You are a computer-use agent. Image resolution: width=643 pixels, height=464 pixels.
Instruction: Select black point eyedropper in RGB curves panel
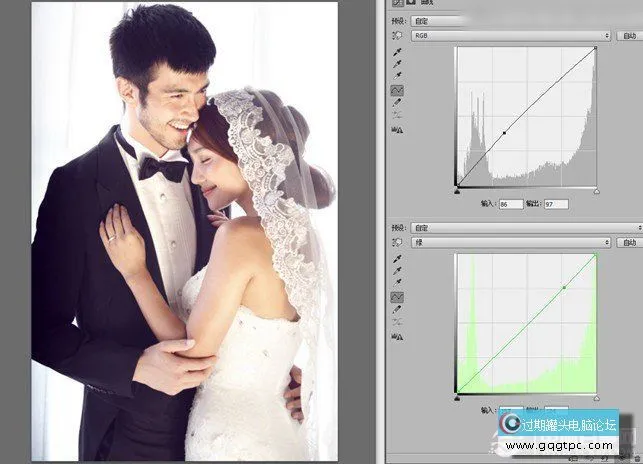pos(397,49)
